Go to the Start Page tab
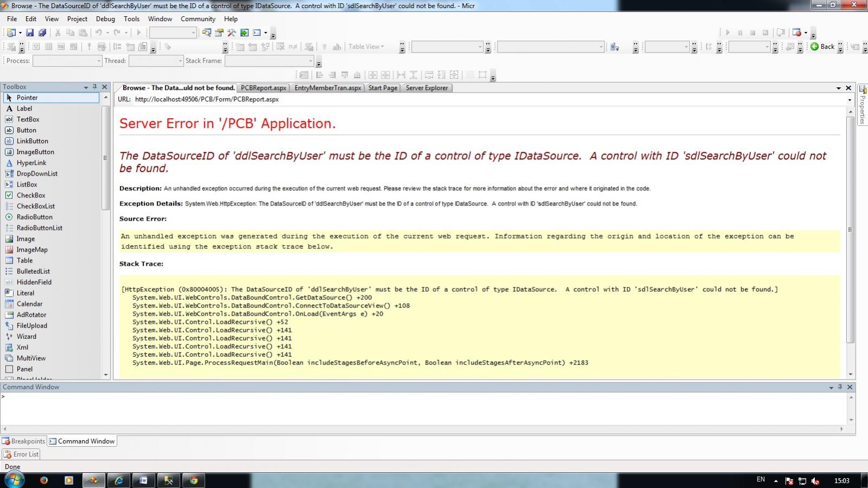 (383, 88)
